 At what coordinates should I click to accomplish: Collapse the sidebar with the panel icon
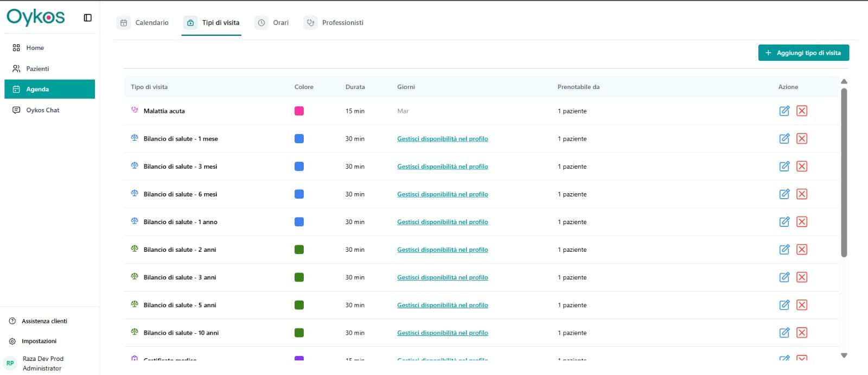pos(88,18)
